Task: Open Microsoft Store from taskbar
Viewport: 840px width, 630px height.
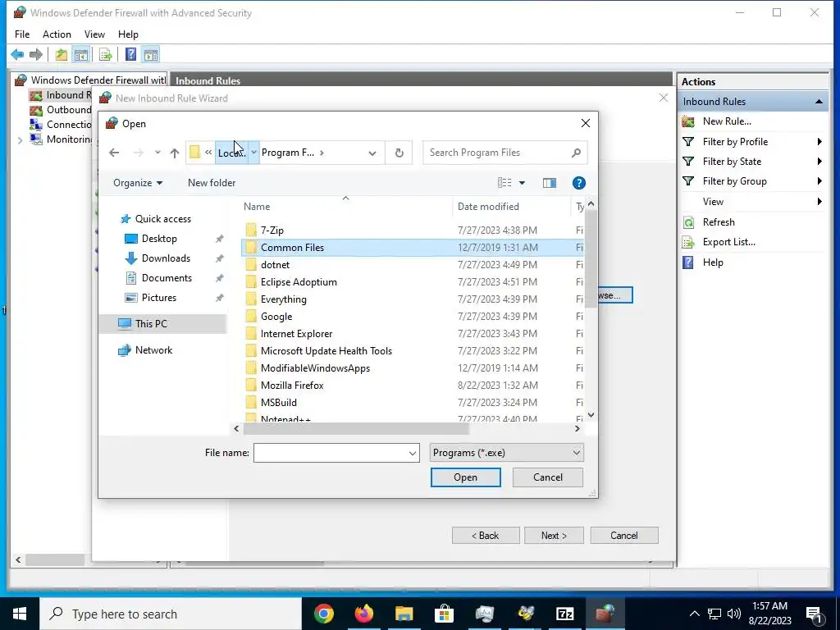Action: click(x=444, y=614)
